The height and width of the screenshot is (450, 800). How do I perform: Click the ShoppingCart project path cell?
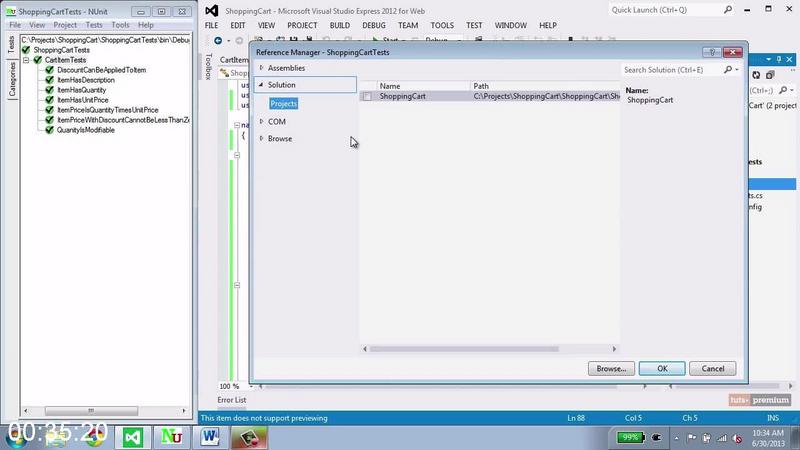coord(546,96)
